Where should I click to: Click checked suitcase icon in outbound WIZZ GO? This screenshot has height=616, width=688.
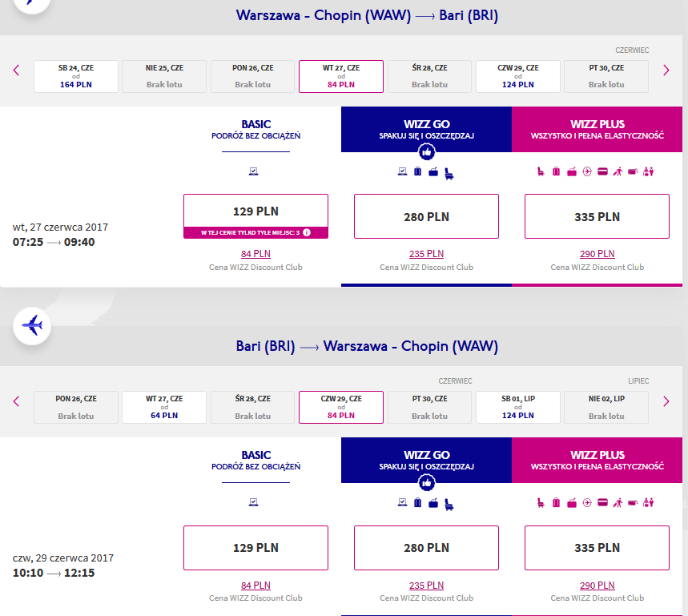(418, 171)
